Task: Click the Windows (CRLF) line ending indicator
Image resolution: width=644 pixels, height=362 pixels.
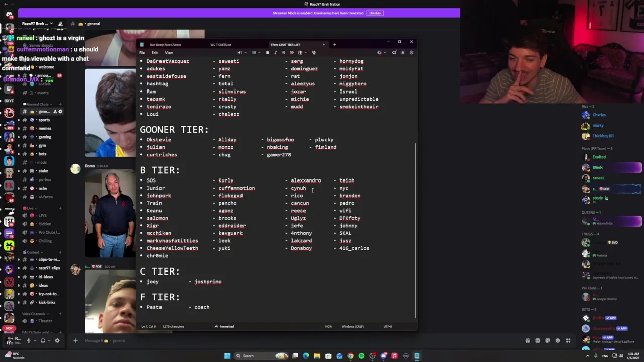Action: coord(352,327)
